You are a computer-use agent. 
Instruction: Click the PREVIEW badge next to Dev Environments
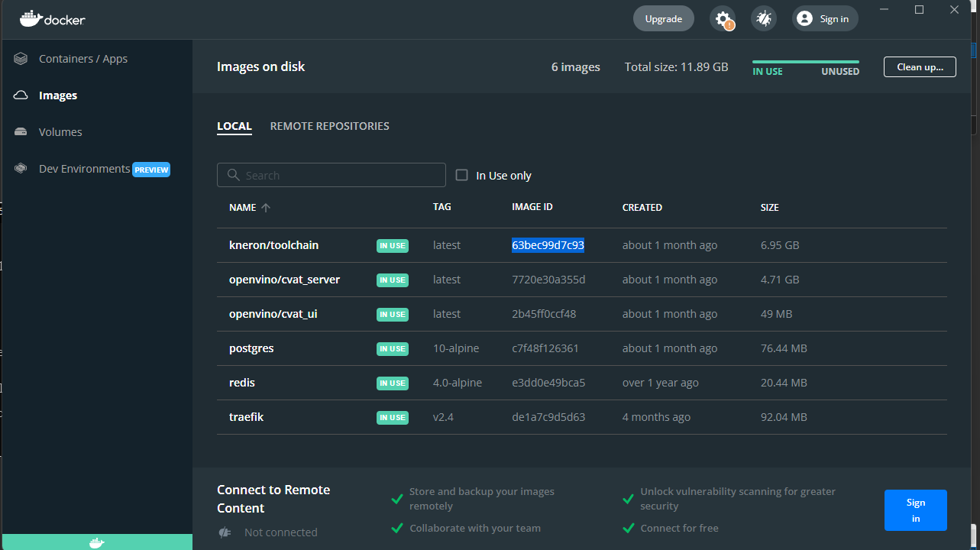pos(151,170)
